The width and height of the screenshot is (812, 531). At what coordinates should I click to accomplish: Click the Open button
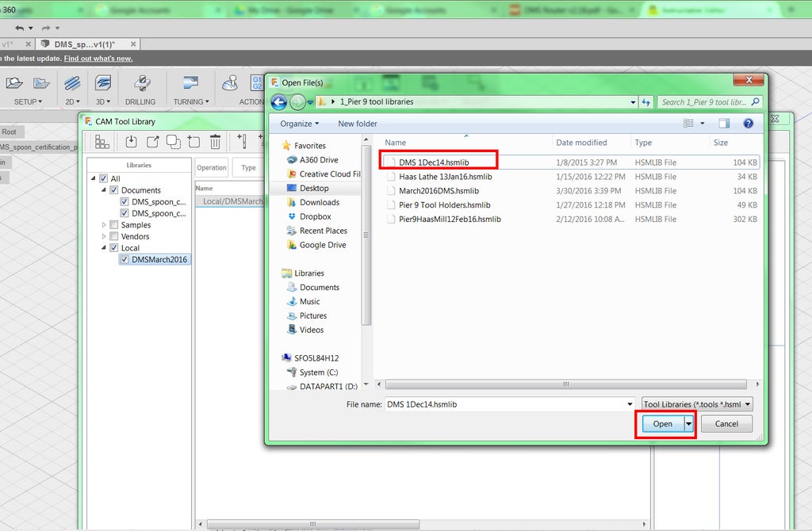663,424
